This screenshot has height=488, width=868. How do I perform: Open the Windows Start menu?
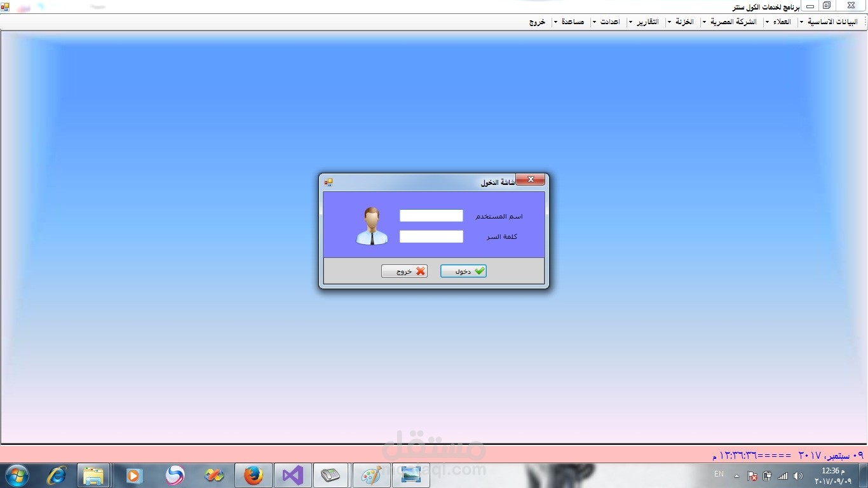pyautogui.click(x=17, y=475)
